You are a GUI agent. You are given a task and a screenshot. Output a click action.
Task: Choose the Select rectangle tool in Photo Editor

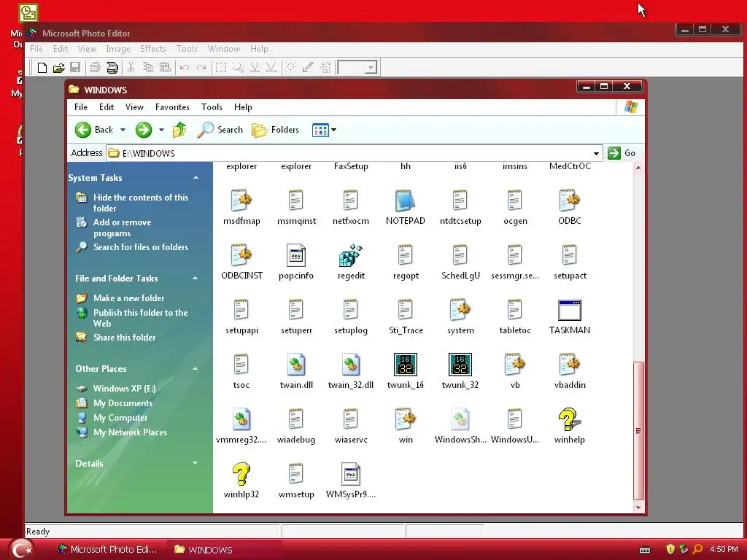pos(221,68)
